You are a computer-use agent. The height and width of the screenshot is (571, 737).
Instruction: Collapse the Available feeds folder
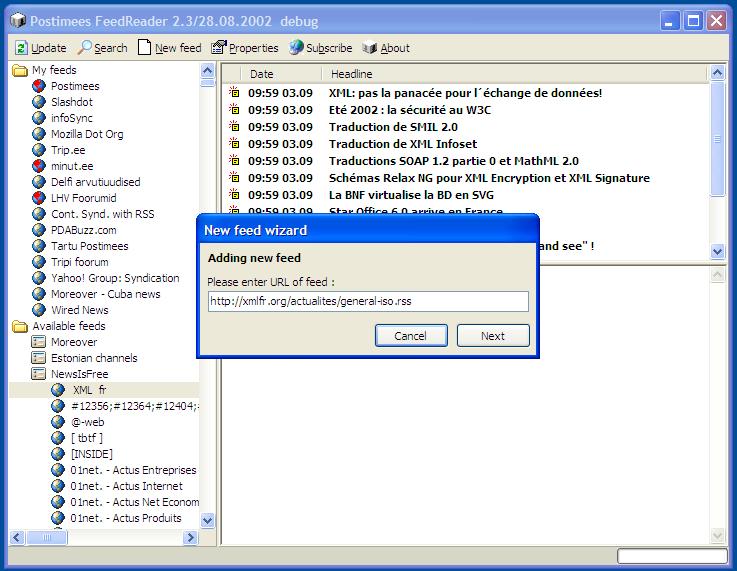coord(19,326)
